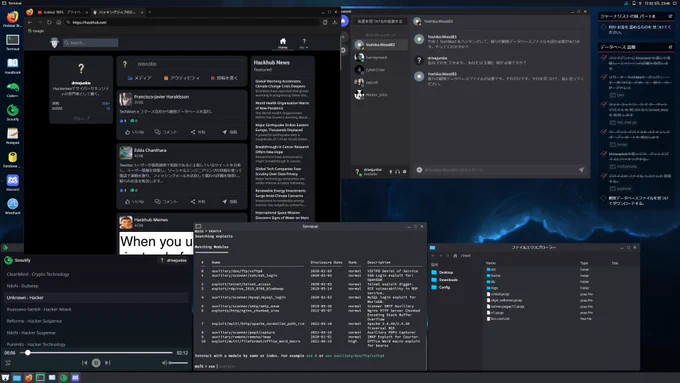This screenshot has width=680, height=383.
Task: Go back with the browser back arrow
Action: [x=30, y=22]
